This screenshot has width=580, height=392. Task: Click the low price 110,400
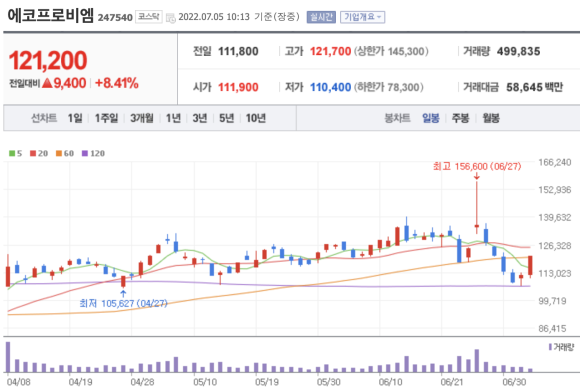click(330, 87)
